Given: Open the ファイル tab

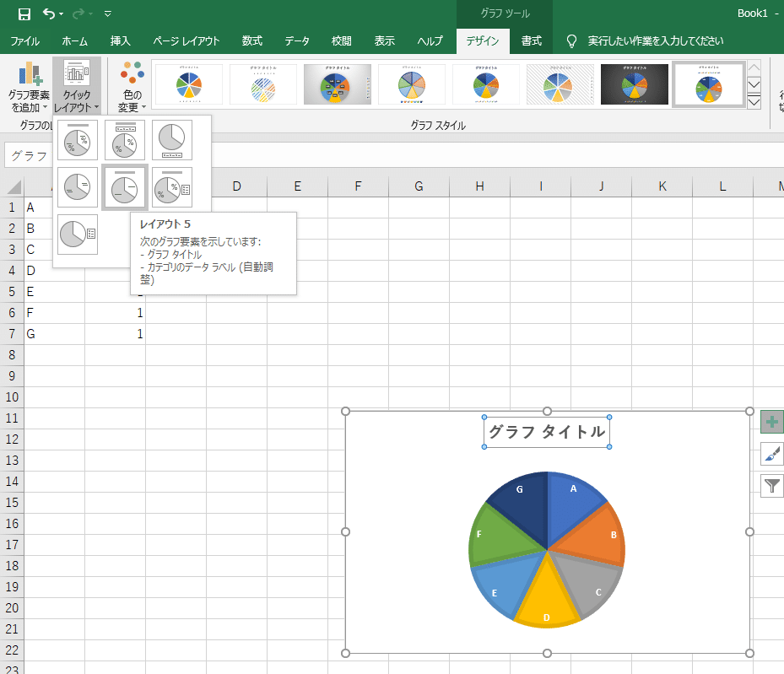Looking at the screenshot, I should [x=24, y=41].
